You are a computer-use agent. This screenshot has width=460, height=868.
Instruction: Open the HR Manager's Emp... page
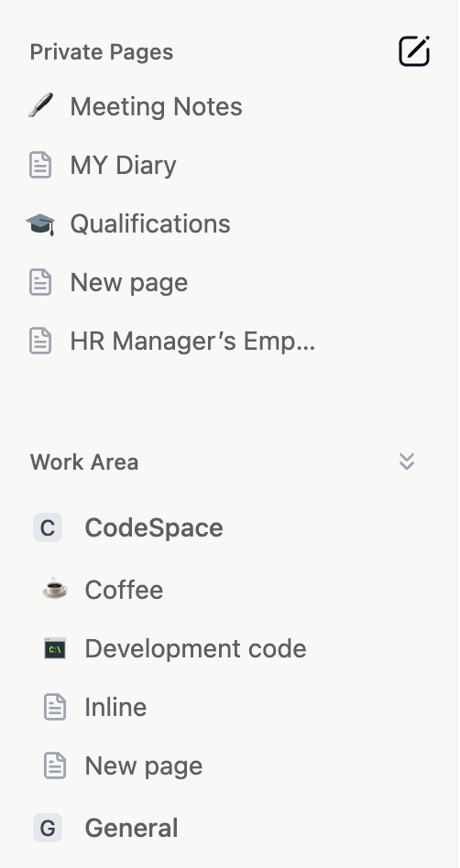pos(192,341)
